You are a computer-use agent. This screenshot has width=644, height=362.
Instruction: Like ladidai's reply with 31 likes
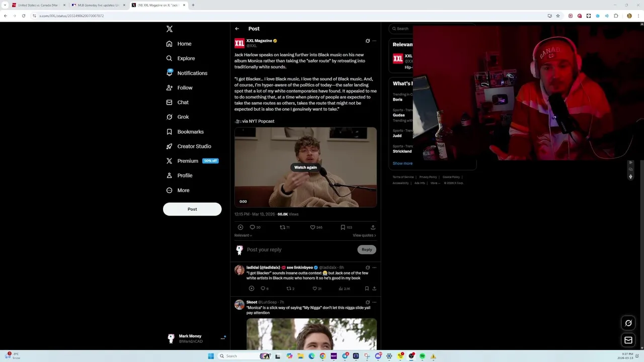click(x=316, y=289)
